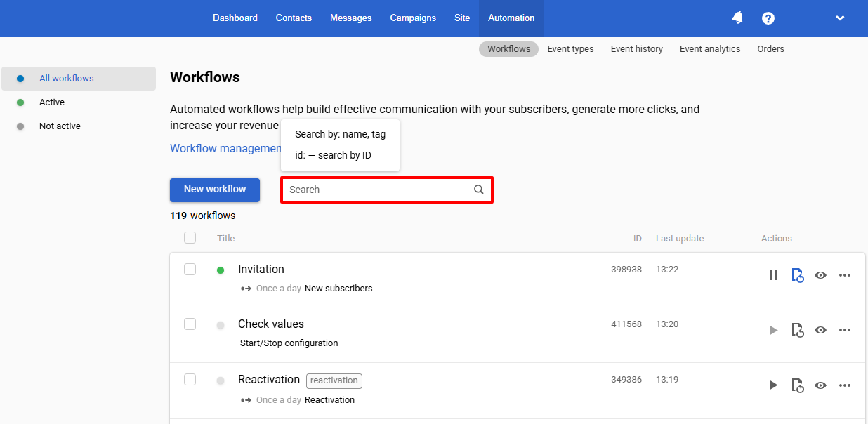The image size is (868, 424).
Task: Click the Title column header
Action: pyautogui.click(x=226, y=239)
